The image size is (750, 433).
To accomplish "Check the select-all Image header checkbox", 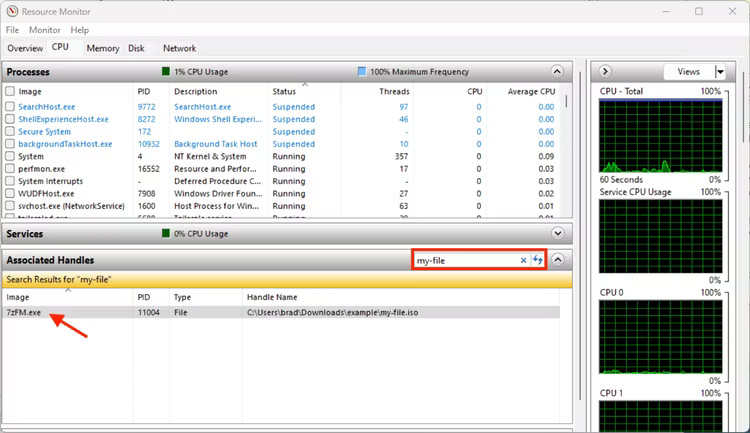I will click(10, 91).
